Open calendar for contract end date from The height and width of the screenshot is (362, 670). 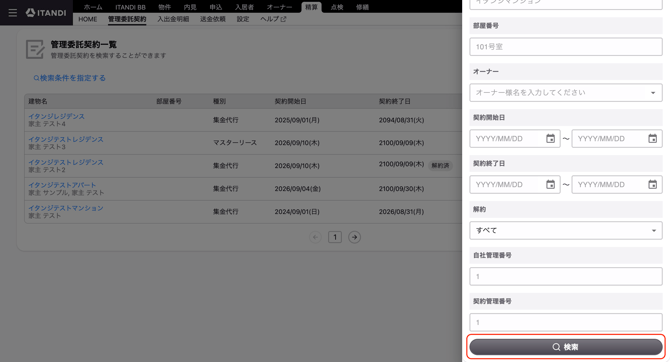point(550,185)
